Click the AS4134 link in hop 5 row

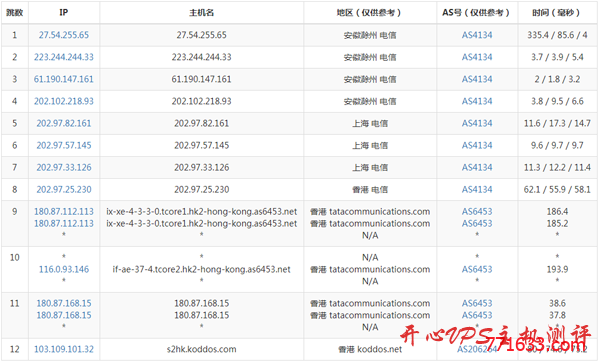tap(477, 124)
